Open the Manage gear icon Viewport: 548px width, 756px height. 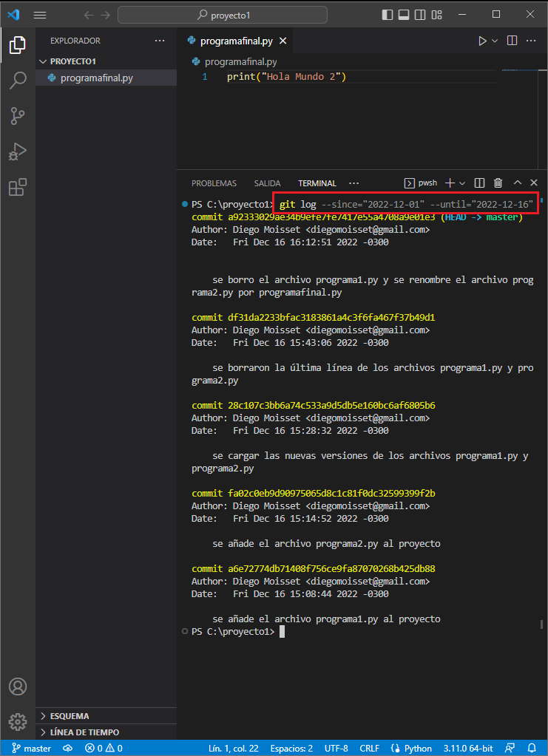pos(18,721)
